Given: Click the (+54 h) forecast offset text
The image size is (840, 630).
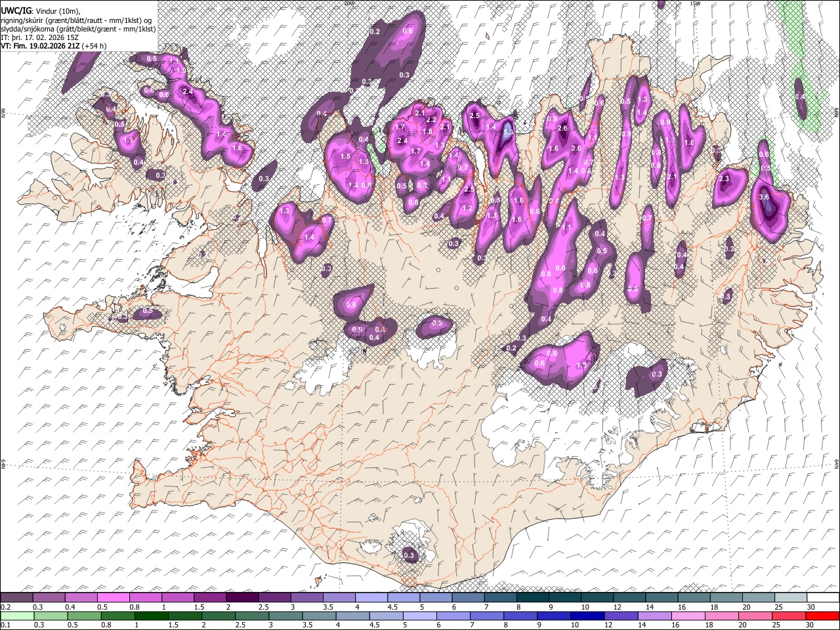Looking at the screenshot, I should click(x=94, y=46).
